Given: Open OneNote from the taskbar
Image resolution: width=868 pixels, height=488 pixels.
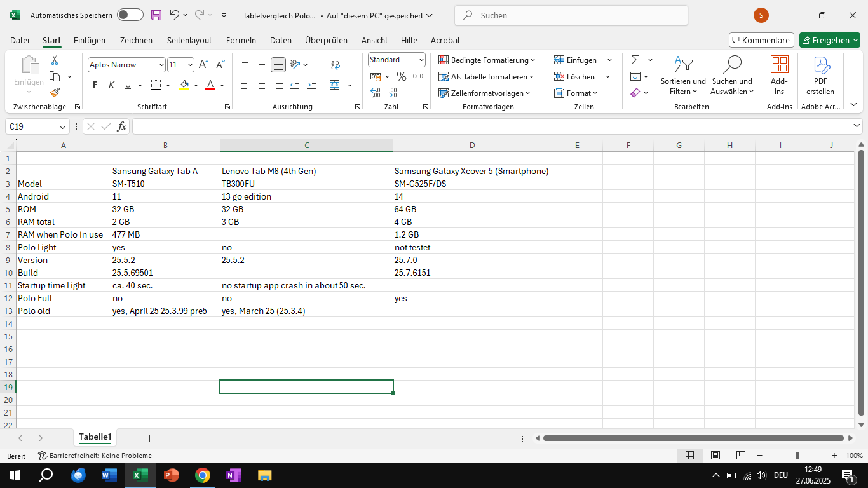Looking at the screenshot, I should tap(234, 475).
